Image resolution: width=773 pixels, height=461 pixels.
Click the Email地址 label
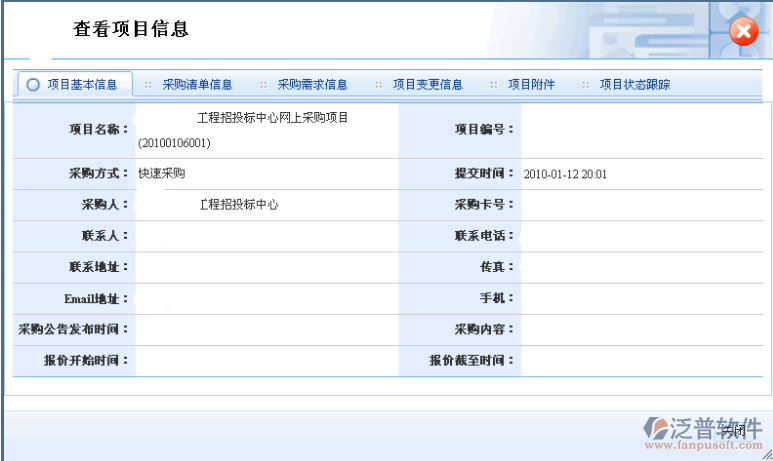coord(96,299)
